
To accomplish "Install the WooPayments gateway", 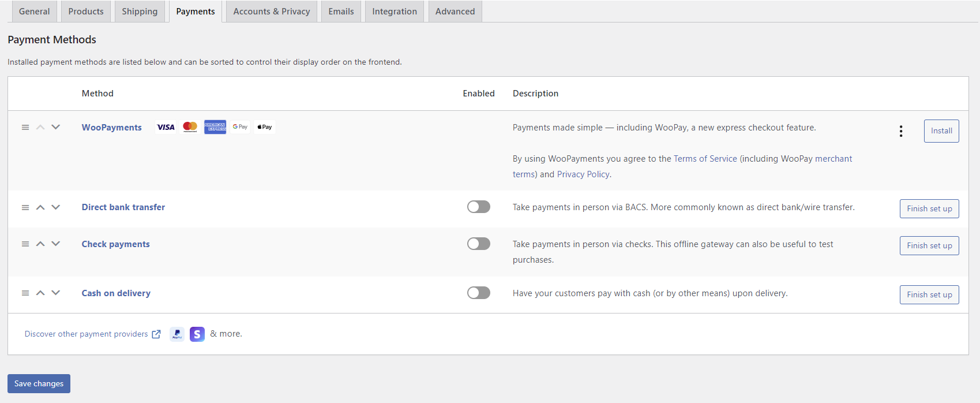I will point(941,131).
